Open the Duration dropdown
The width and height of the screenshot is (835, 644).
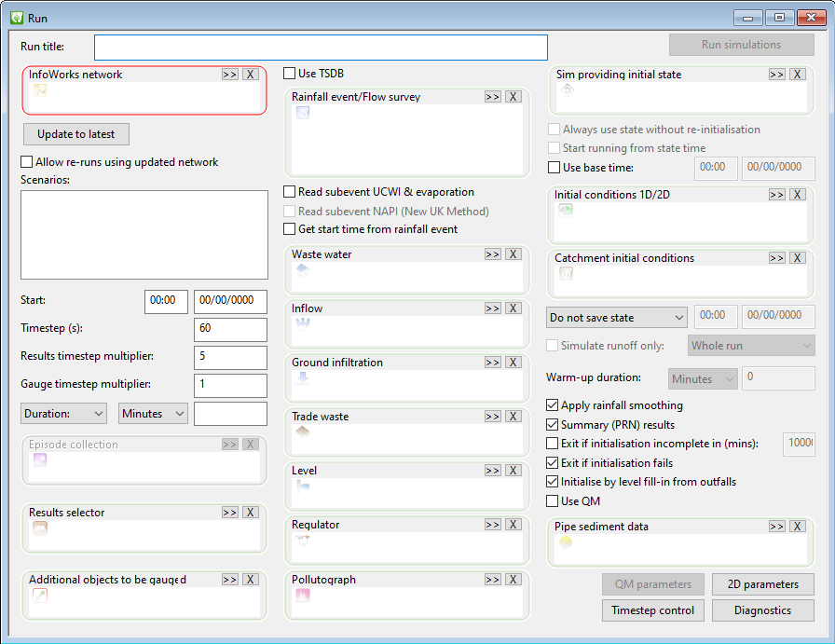(64, 414)
